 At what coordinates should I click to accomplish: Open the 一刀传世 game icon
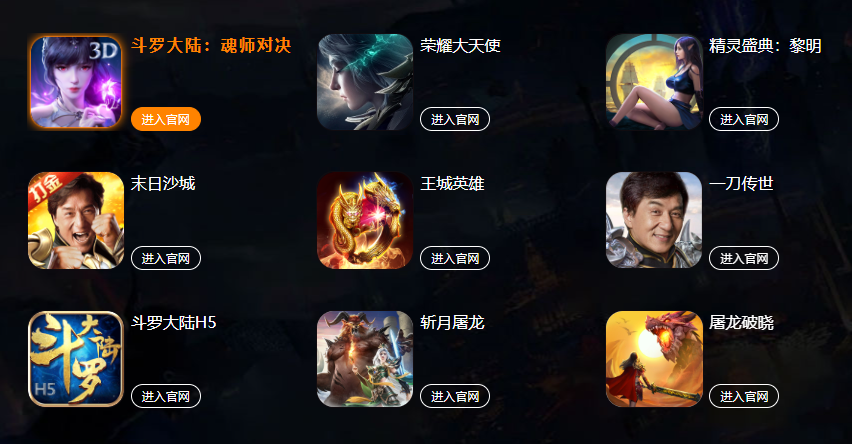(x=654, y=221)
